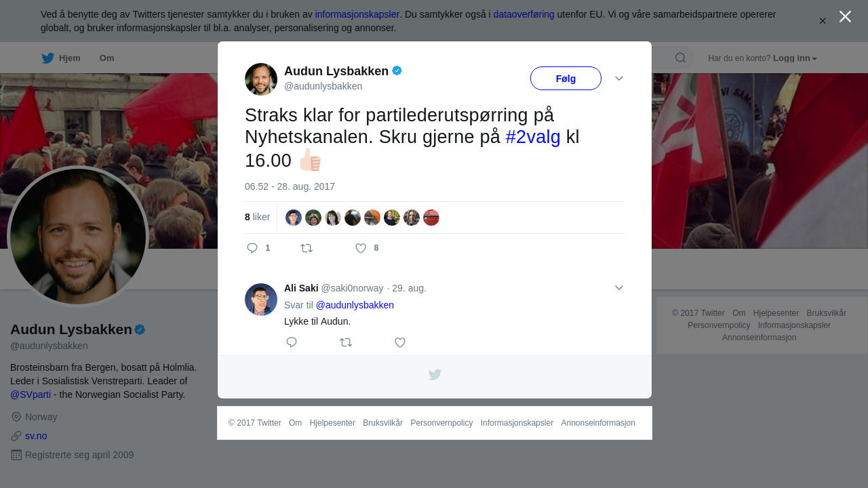Screen dimensions: 868x488
Task: Expand the main tweet's options chevron
Action: coord(619,79)
